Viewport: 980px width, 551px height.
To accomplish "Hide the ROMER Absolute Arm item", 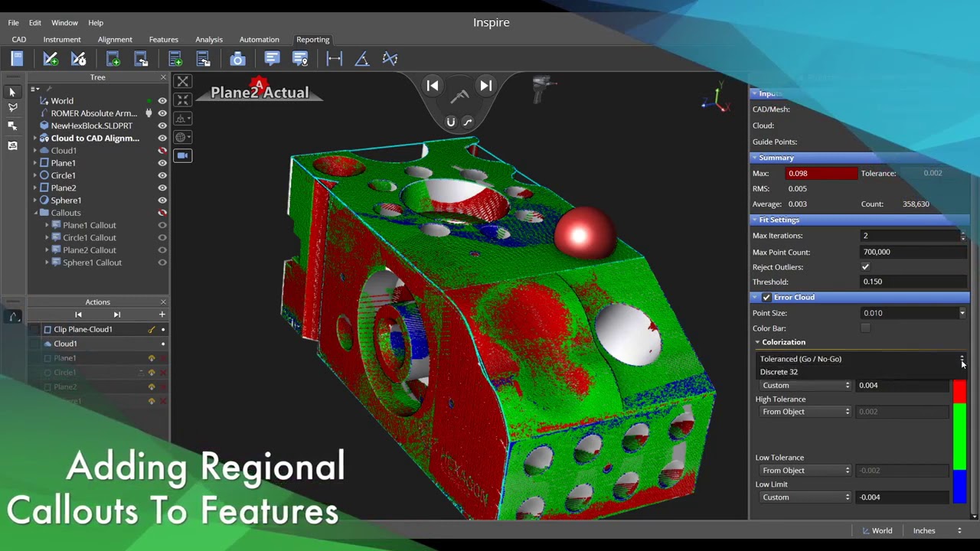I will [162, 113].
